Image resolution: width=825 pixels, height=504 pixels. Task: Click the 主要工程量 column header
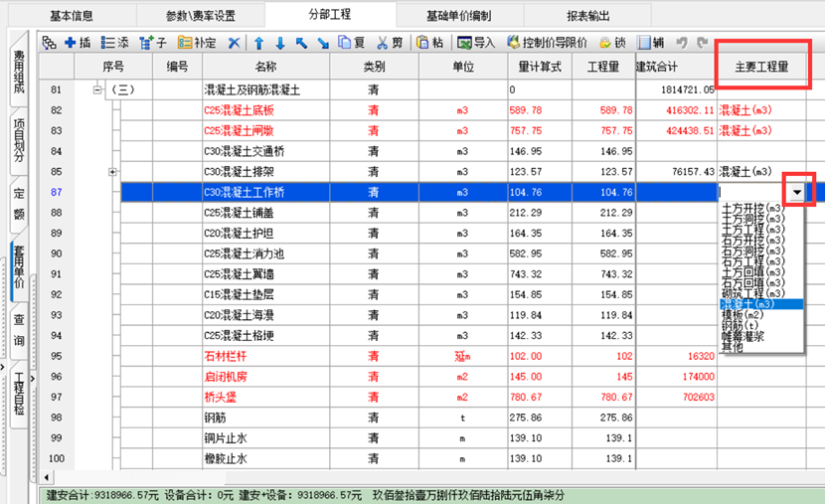761,67
